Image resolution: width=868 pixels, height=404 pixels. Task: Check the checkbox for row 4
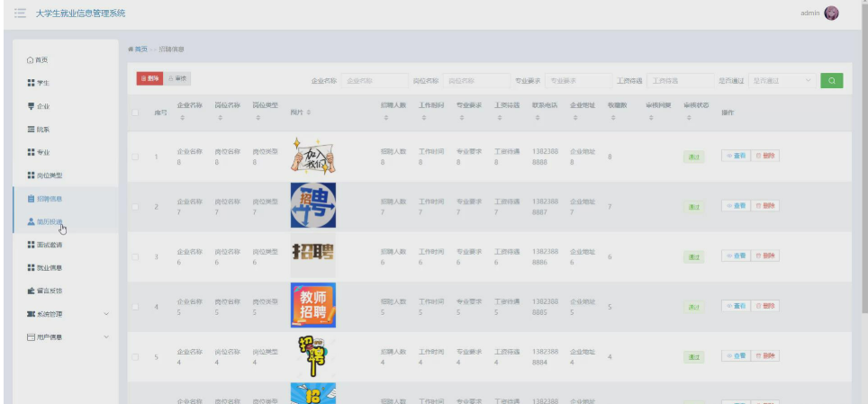click(135, 307)
